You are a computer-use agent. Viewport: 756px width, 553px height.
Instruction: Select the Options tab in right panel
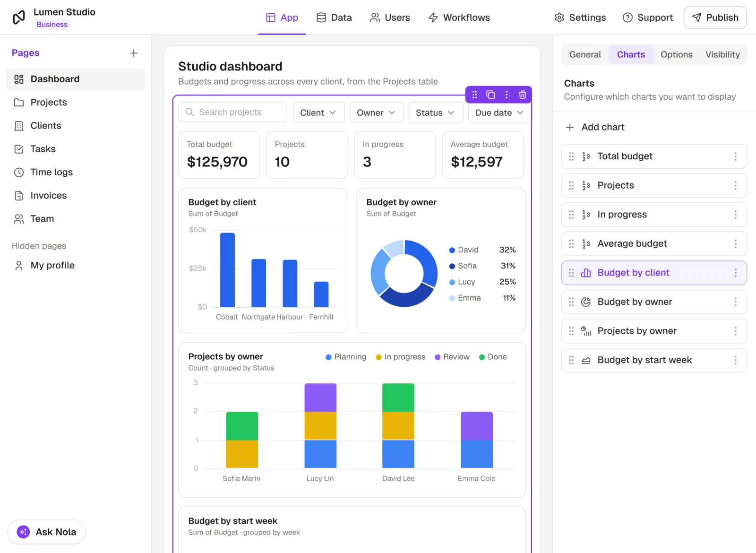tap(677, 55)
